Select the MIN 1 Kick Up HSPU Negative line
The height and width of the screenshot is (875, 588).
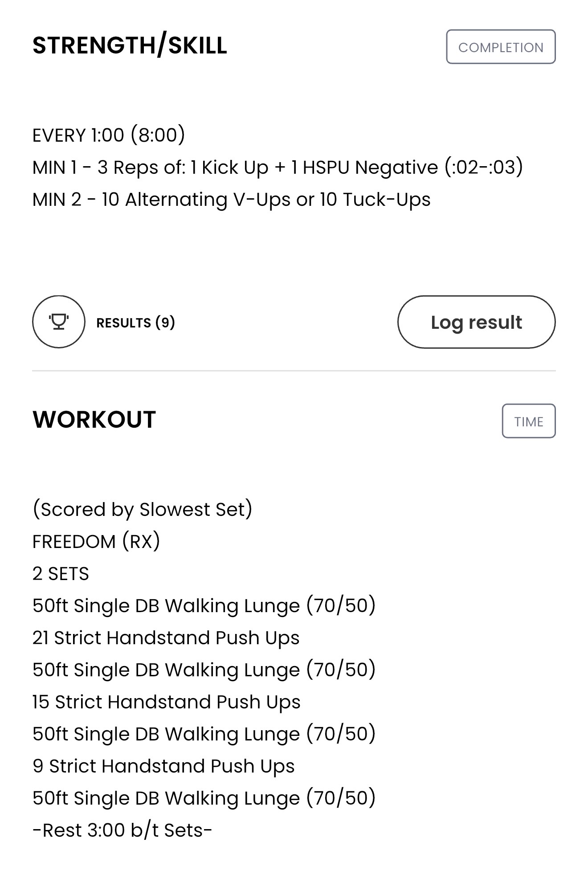click(278, 168)
